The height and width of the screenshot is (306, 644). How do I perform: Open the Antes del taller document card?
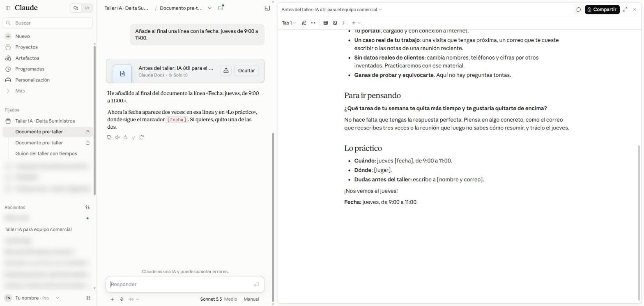[x=185, y=71]
